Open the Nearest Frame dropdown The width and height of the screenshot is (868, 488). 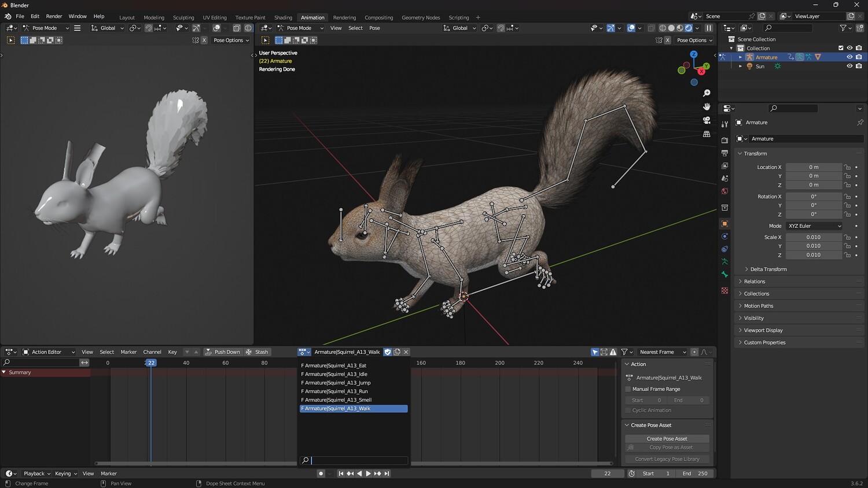pos(662,352)
